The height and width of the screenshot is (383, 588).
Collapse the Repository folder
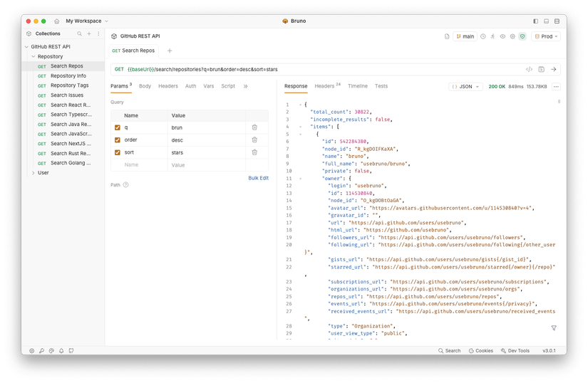coord(33,56)
